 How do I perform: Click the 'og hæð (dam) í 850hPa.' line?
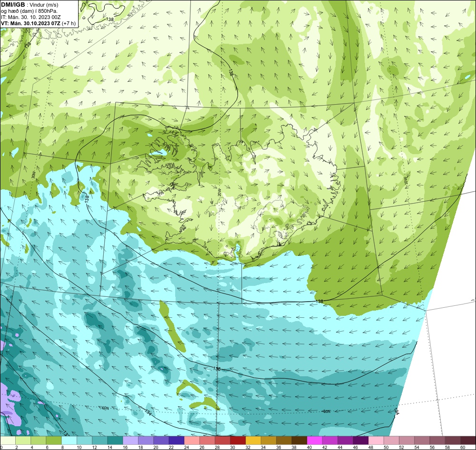(29, 11)
